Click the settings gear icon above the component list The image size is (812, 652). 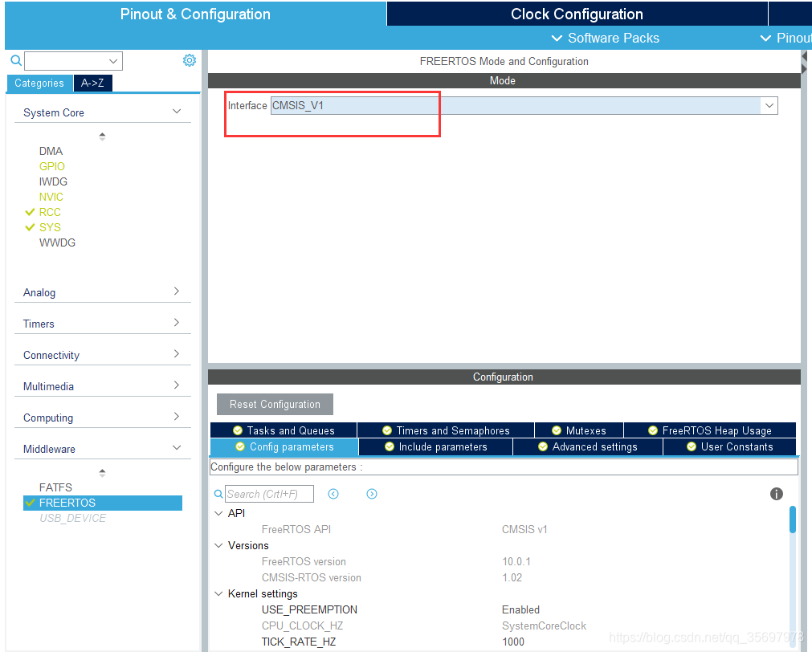point(190,59)
